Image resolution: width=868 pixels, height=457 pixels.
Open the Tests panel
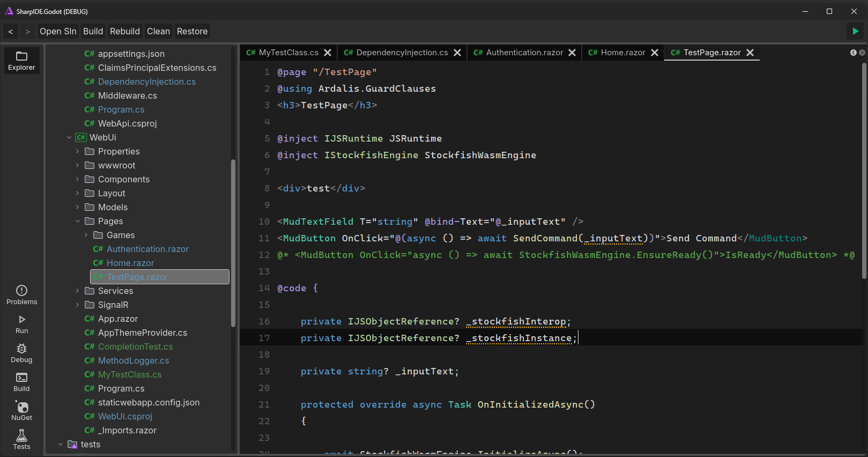pos(21,440)
